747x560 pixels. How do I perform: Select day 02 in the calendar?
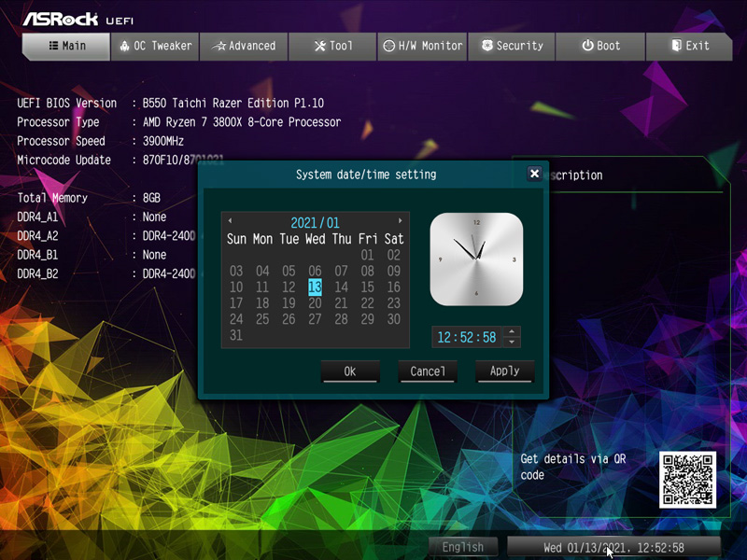tap(393, 255)
